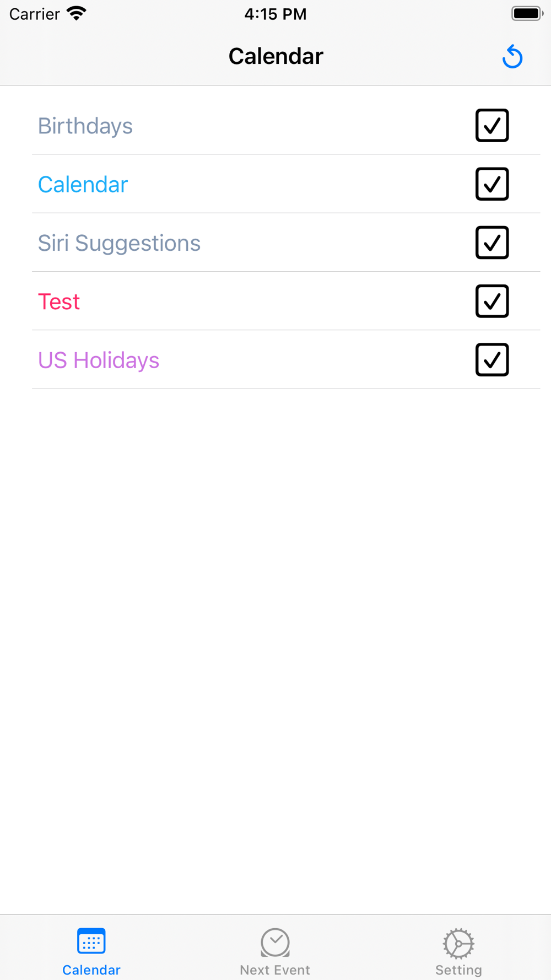The width and height of the screenshot is (551, 980).
Task: Click the Siri Suggestions text
Action: coord(119,243)
